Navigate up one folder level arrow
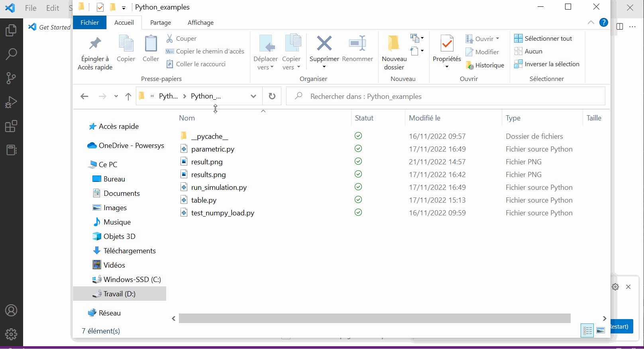The image size is (644, 349). [128, 96]
